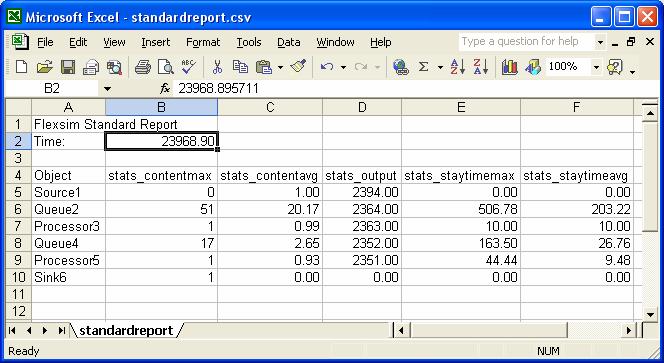Screen dimensions: 664x363
Task: Open the Print Preview tool
Action: point(165,67)
